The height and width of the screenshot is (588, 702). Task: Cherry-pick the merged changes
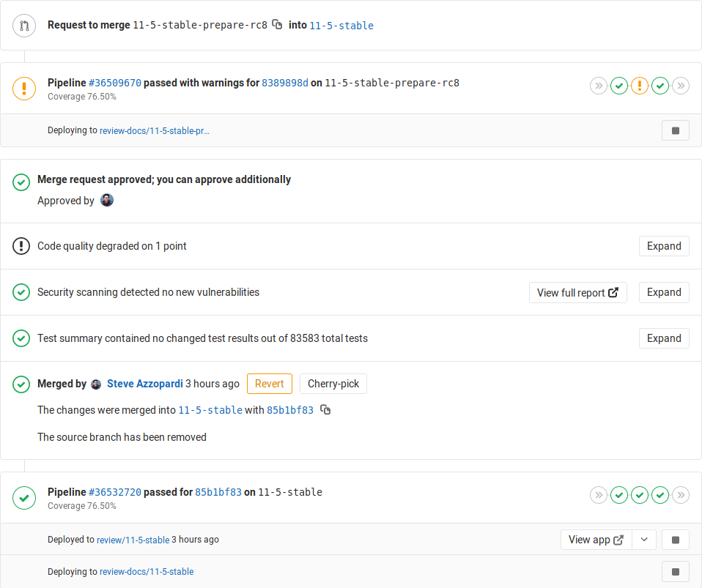333,383
